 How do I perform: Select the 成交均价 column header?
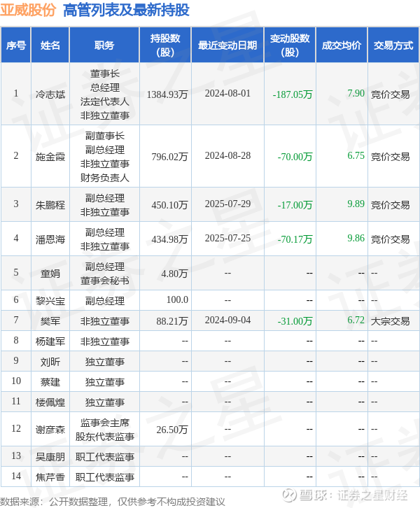[342, 45]
